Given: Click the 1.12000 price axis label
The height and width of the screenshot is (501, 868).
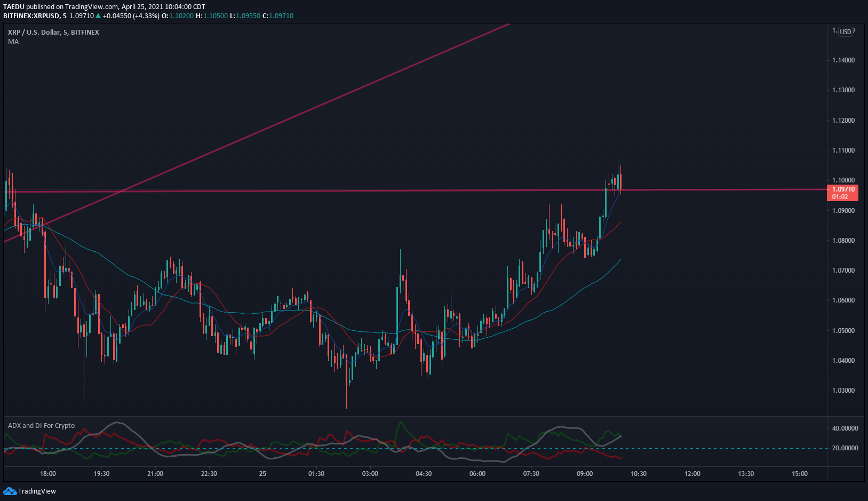Looking at the screenshot, I should click(843, 121).
